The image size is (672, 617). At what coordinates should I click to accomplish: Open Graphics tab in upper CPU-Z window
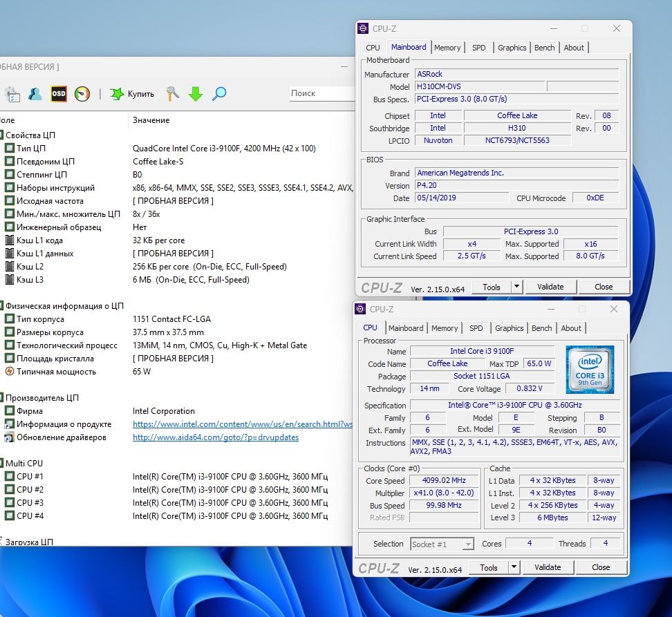pos(512,48)
